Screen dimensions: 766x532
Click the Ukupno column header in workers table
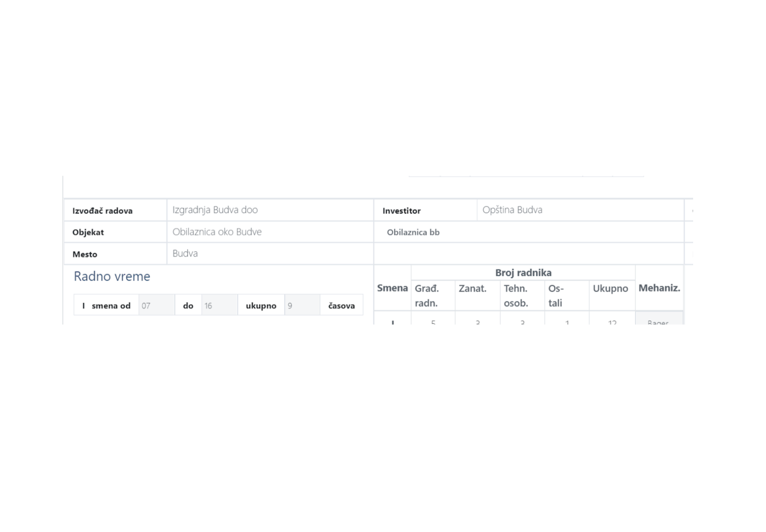click(x=610, y=288)
